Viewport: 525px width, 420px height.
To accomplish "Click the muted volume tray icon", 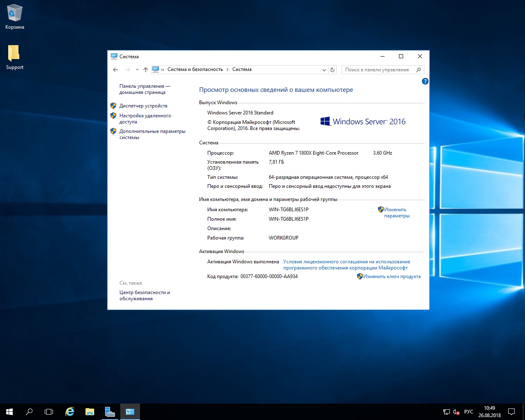I will [456, 412].
